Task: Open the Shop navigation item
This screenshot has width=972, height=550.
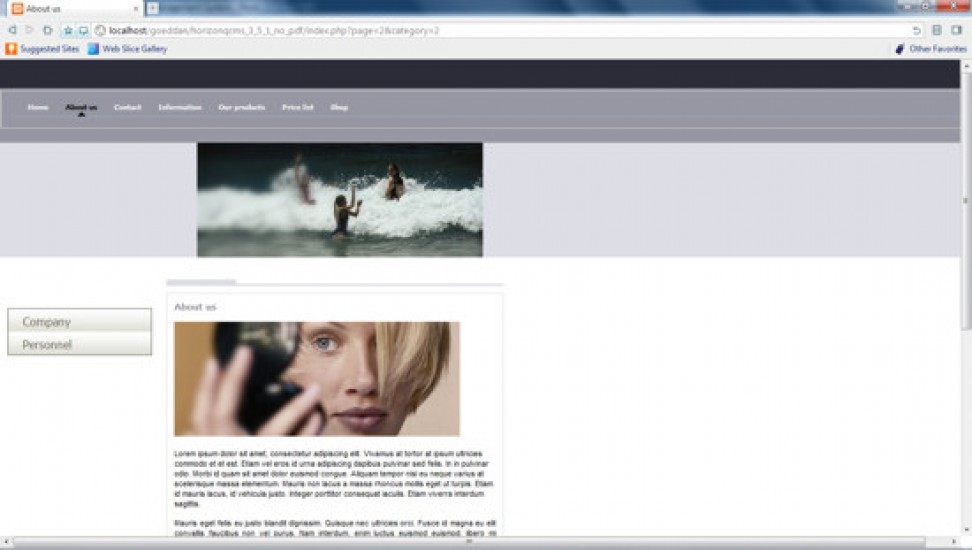Action: 339,107
